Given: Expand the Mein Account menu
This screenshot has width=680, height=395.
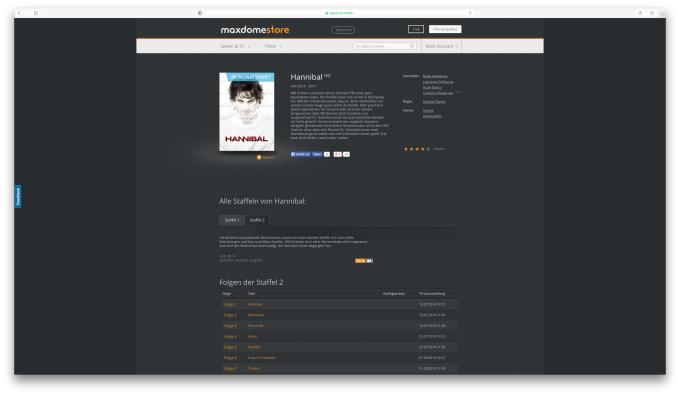Looking at the screenshot, I should pos(441,46).
